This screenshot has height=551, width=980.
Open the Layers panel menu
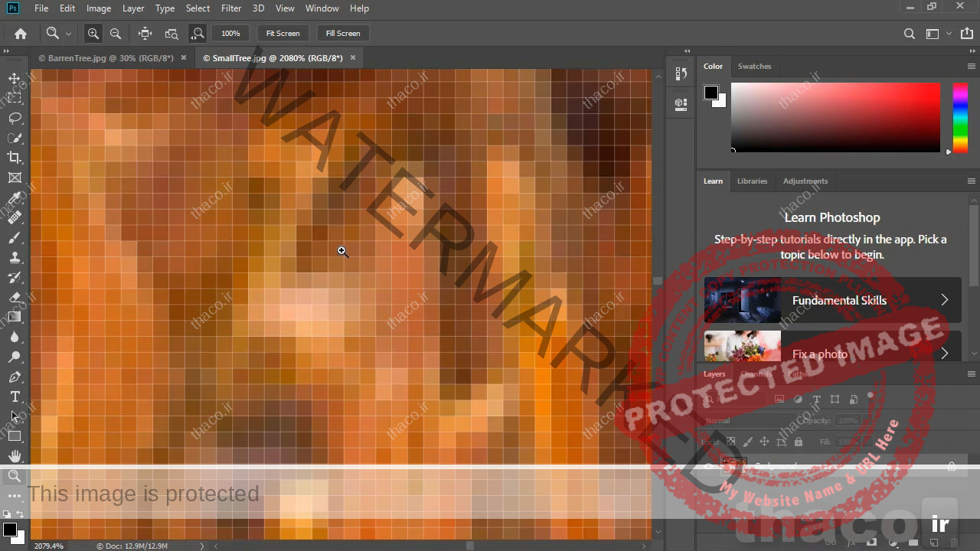tap(972, 374)
